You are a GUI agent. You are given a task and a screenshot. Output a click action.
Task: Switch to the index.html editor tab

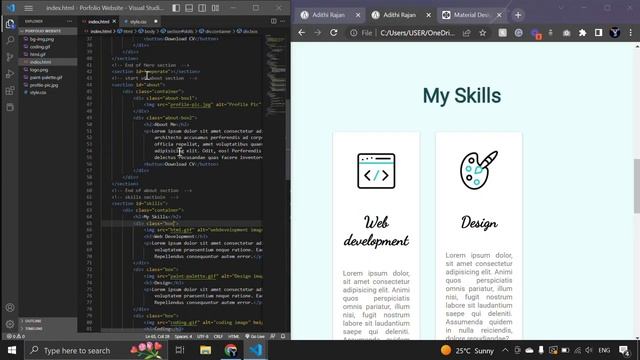[x=98, y=21]
